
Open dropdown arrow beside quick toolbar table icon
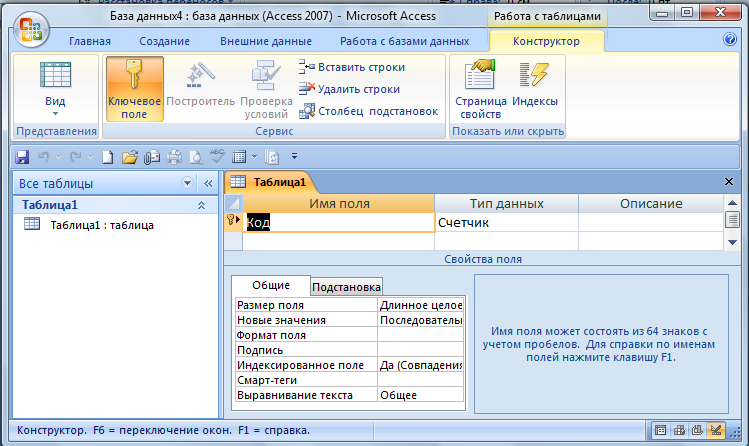tap(254, 157)
